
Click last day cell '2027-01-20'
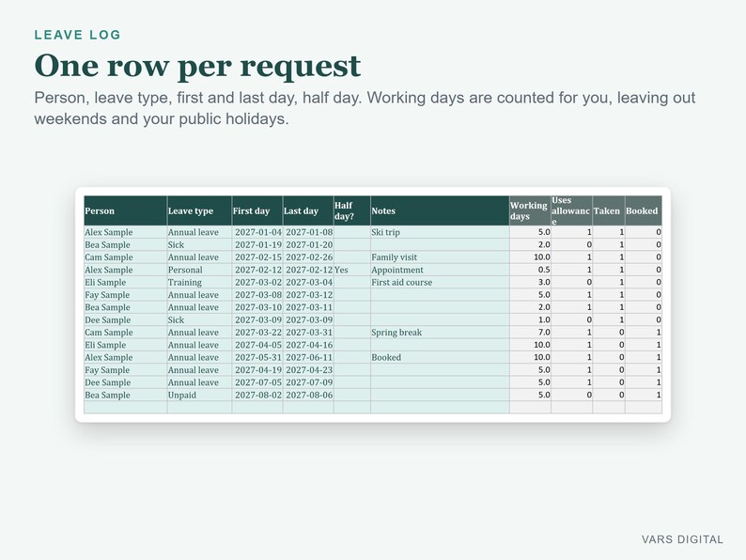308,244
